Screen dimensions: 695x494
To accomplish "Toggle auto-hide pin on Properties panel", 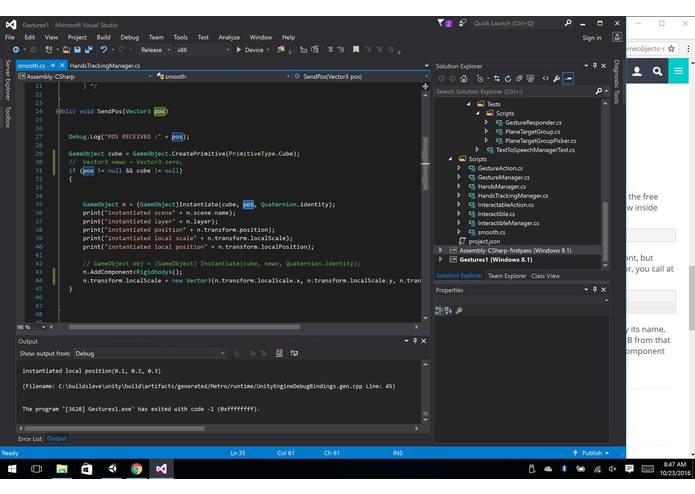I will (x=595, y=290).
